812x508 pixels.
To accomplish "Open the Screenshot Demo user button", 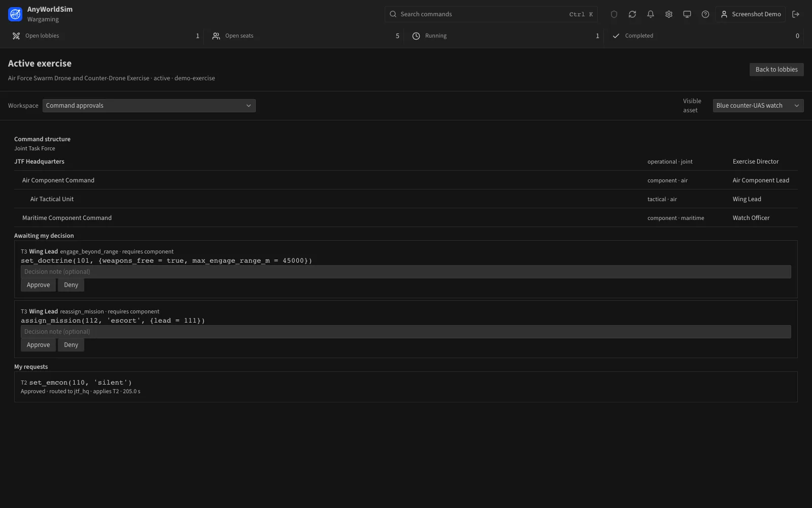I will coord(751,14).
